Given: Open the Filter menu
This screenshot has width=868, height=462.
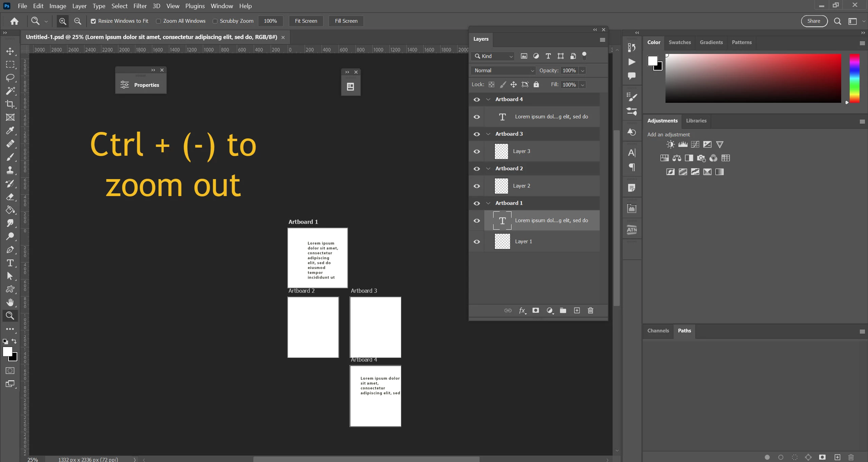Looking at the screenshot, I should click(x=140, y=6).
